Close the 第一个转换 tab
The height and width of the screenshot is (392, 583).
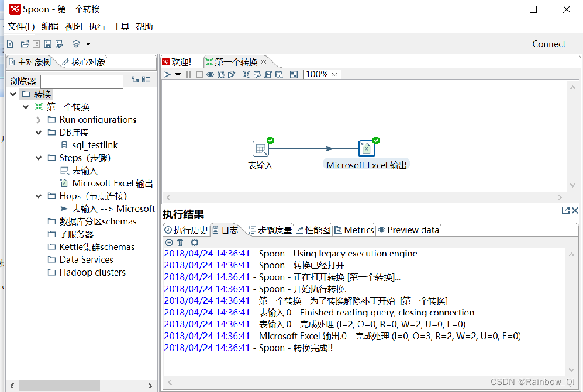pos(264,62)
